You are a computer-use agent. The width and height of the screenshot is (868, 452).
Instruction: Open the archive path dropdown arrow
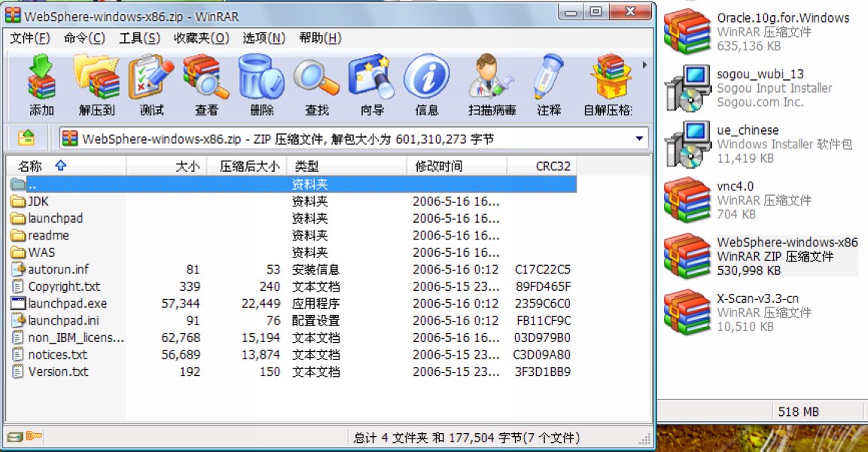641,138
